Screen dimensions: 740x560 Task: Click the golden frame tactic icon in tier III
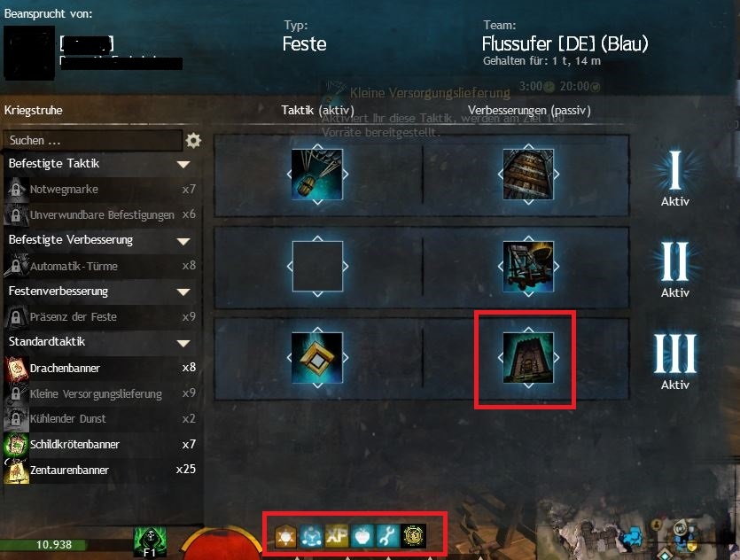pos(317,358)
